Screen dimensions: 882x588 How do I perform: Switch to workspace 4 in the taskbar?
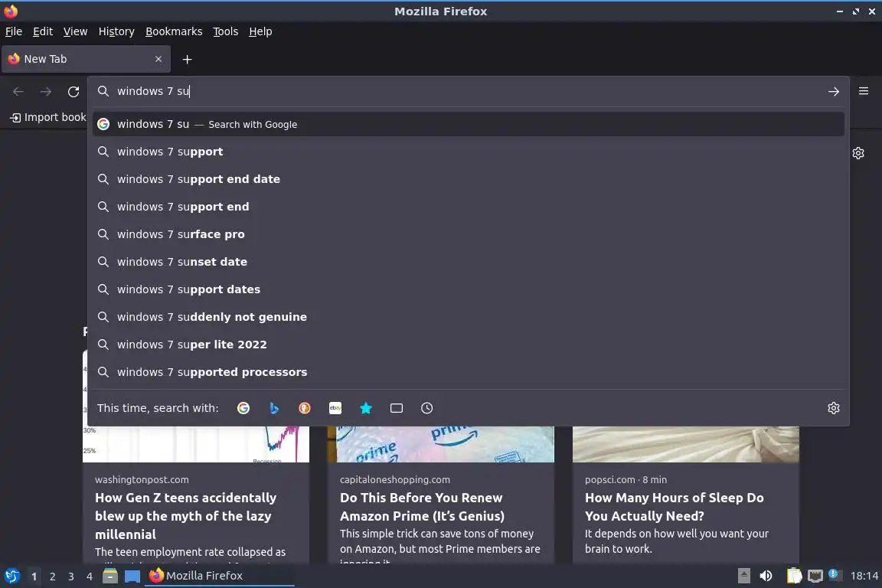click(90, 577)
